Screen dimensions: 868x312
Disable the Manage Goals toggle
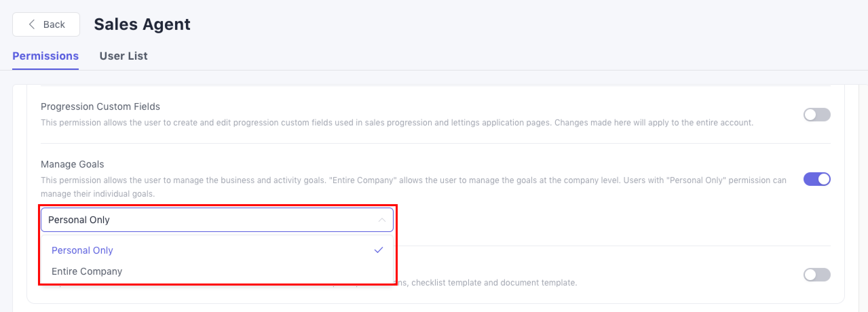[x=816, y=179]
